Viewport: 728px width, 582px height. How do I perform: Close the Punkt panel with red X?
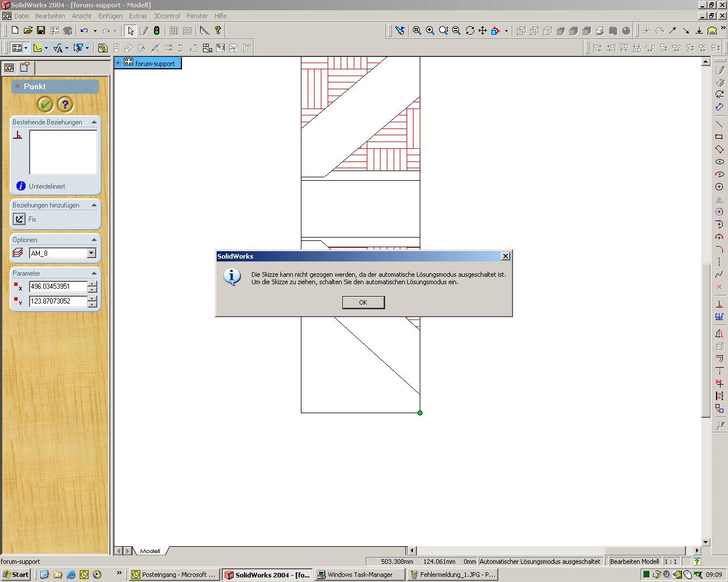point(18,86)
